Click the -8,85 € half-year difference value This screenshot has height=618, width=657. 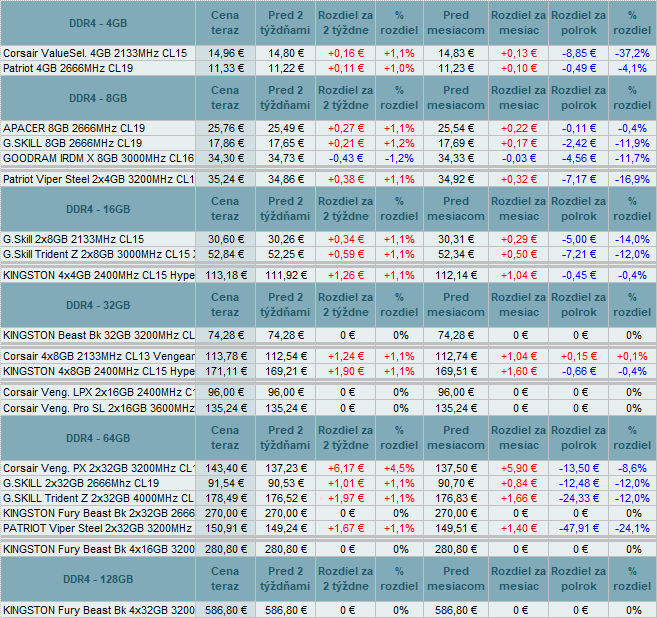click(x=579, y=53)
